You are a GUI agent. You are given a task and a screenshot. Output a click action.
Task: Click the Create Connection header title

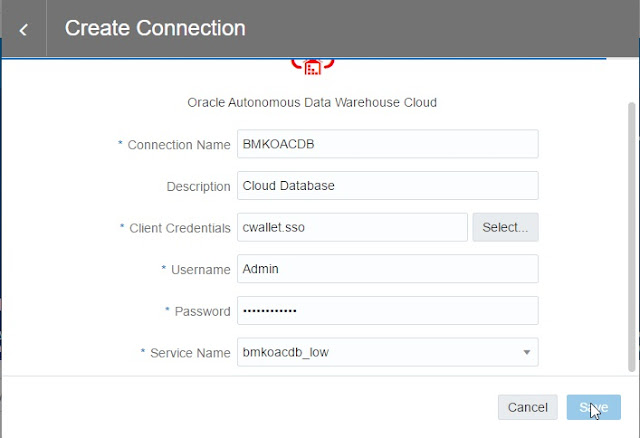coord(154,28)
